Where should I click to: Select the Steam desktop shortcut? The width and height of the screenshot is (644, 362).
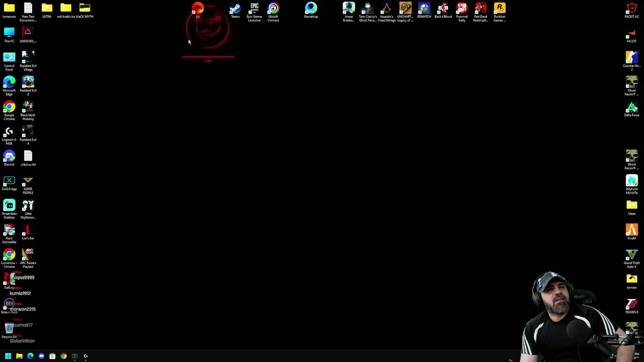(x=235, y=11)
